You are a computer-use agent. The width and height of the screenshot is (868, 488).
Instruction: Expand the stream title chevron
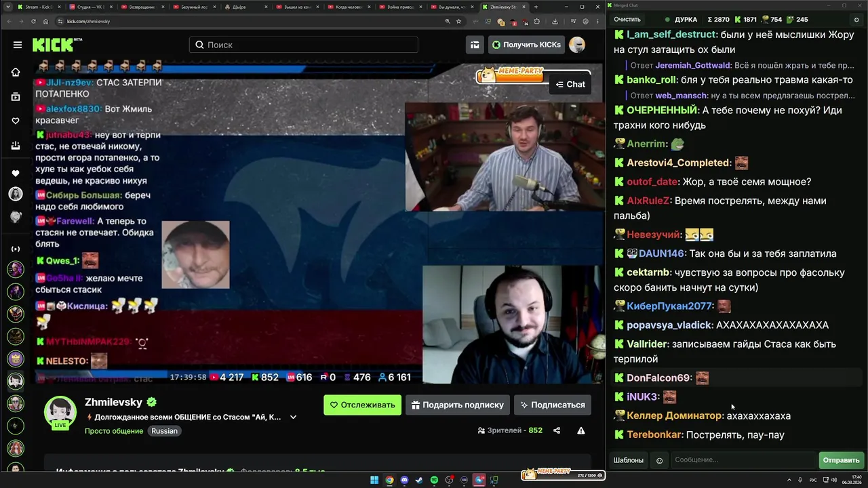tap(293, 418)
